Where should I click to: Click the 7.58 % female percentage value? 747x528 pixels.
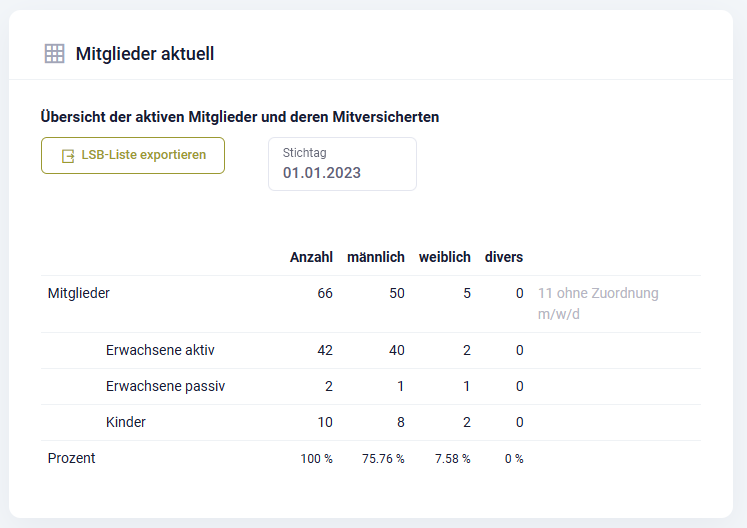(x=452, y=459)
